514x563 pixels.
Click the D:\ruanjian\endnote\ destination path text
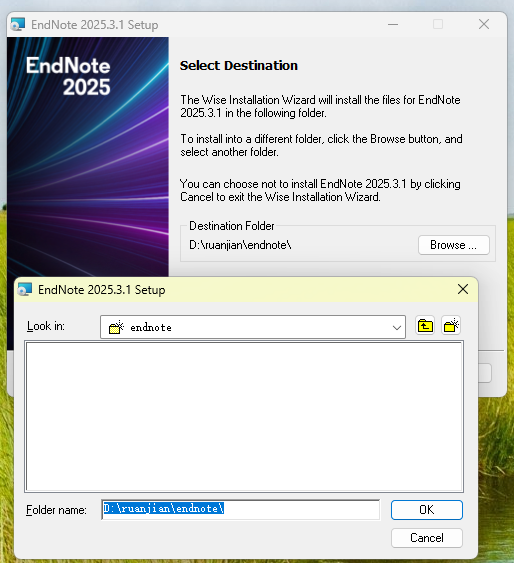pos(240,245)
